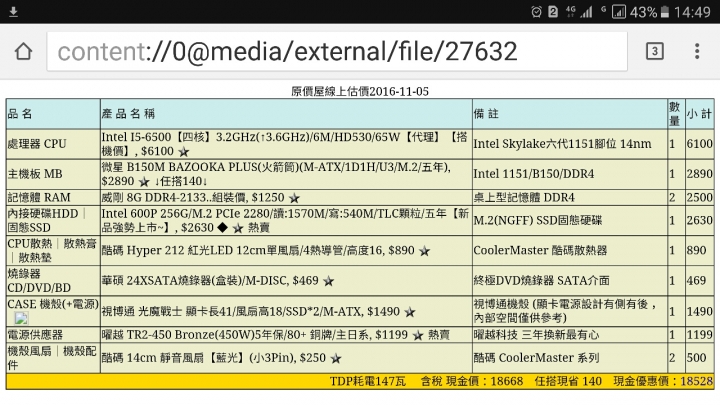Screen dimensions: 720x405
Task: Click the subtotal value 469
Action: (x=696, y=281)
